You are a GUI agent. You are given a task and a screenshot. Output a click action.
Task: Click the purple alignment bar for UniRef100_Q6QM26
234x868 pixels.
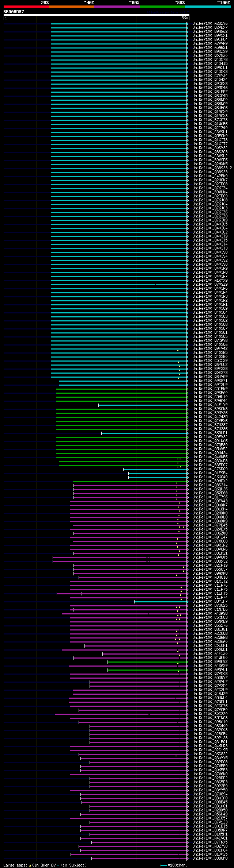[x=131, y=489]
